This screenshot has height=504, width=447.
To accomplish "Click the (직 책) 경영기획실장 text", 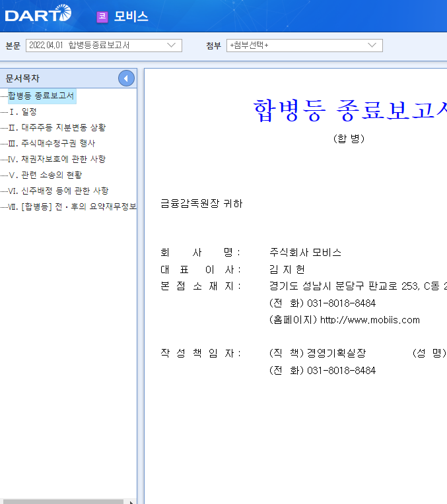I will [x=318, y=353].
